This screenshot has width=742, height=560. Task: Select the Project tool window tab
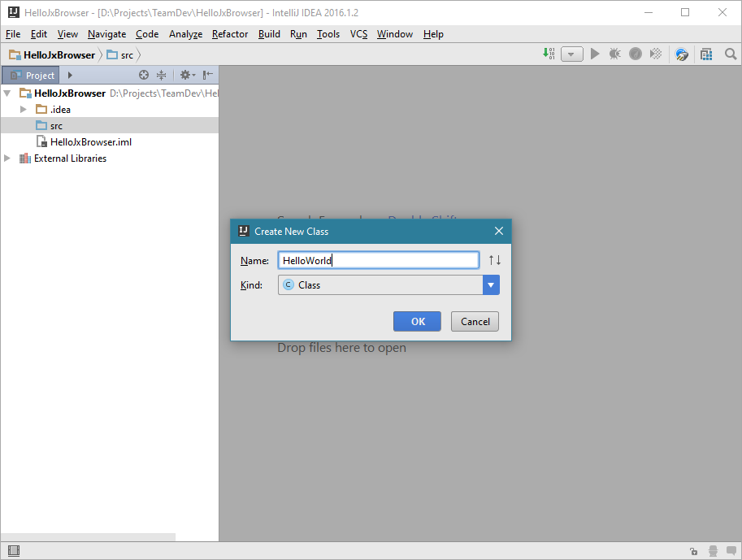click(x=31, y=76)
